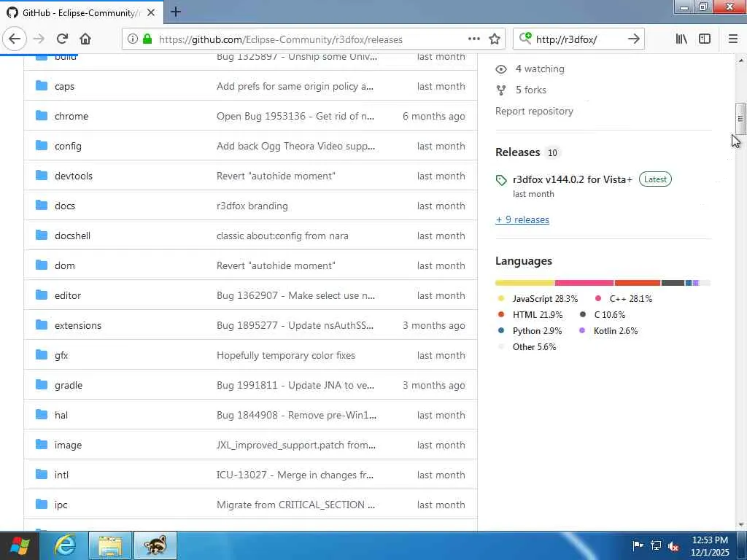
Task: Open the hal folder
Action: click(x=61, y=415)
